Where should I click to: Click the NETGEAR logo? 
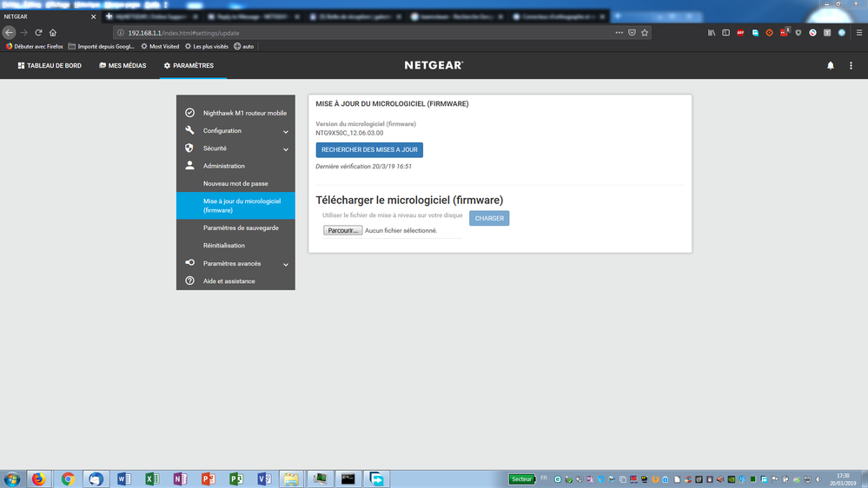(x=434, y=65)
